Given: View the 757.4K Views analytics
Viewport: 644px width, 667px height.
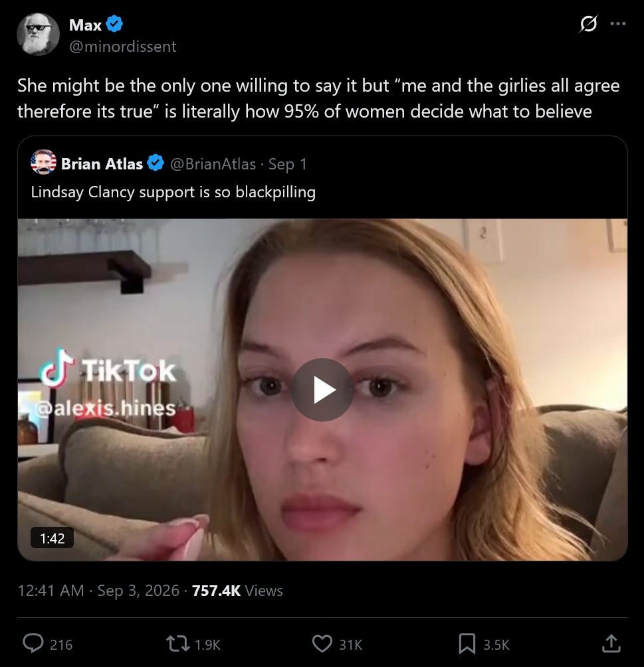Looking at the screenshot, I should (237, 591).
